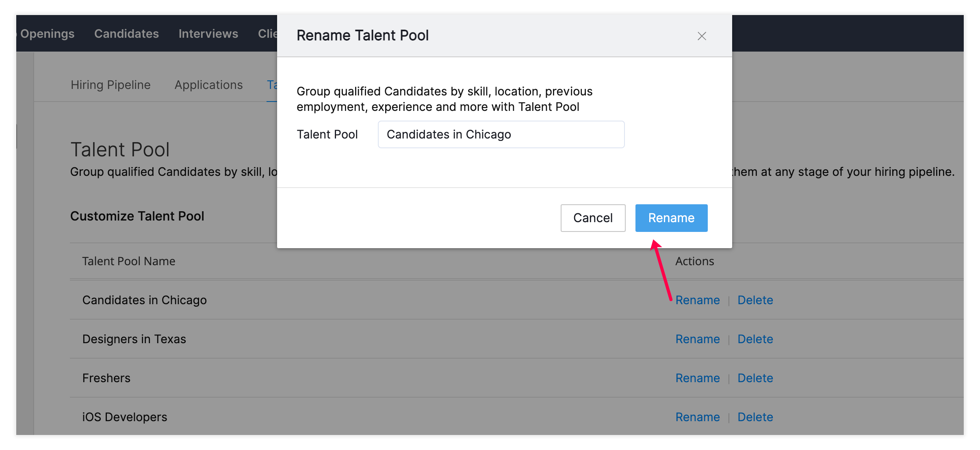Rename the iOS Developers pool

click(x=698, y=417)
